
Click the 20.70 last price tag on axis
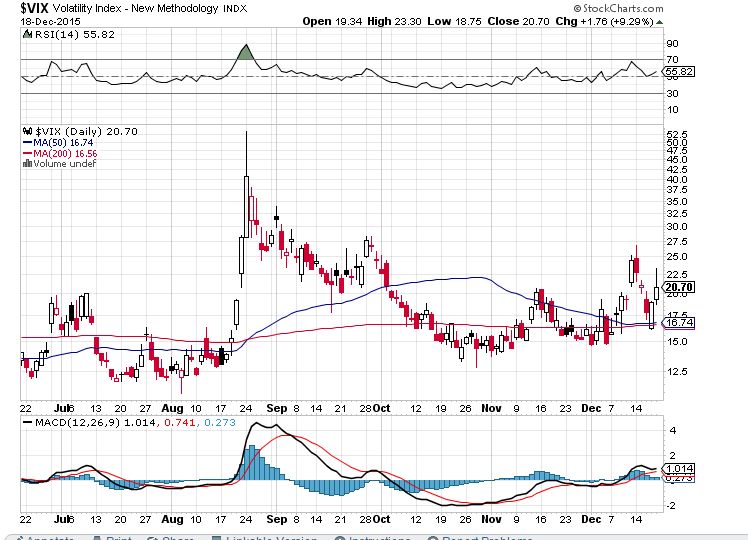679,287
